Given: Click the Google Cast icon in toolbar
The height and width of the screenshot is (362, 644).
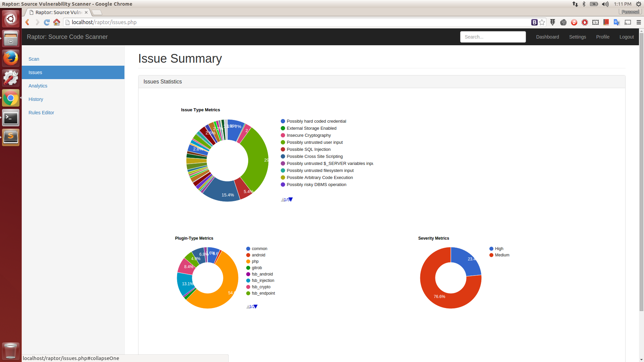Looking at the screenshot, I should click(x=628, y=22).
